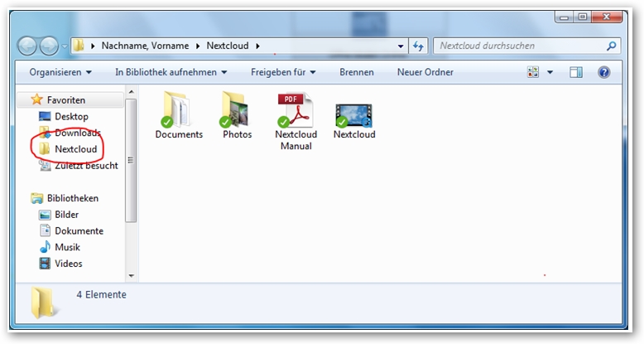Change view with the view icon

pyautogui.click(x=533, y=72)
